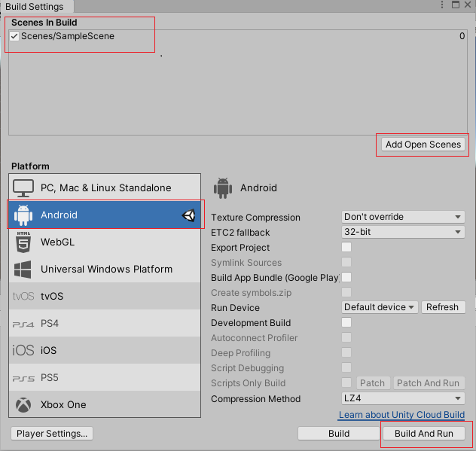476x451 pixels.
Task: Select the Android platform row
Action: pos(105,215)
